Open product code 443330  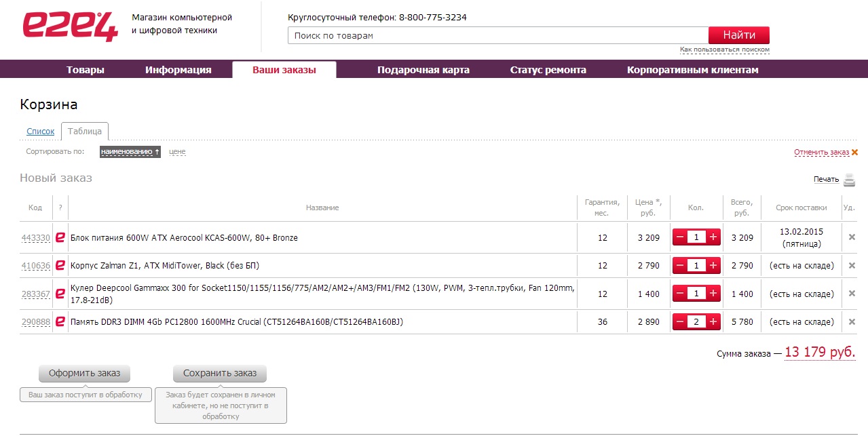[x=36, y=238]
